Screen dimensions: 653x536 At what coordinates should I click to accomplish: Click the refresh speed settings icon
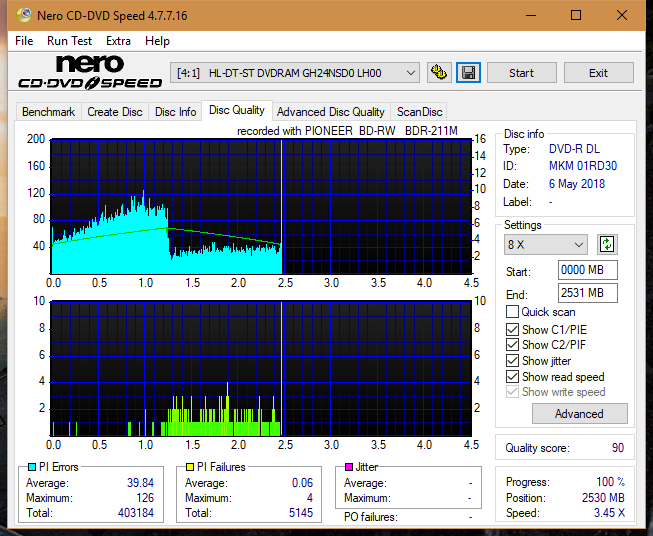607,244
